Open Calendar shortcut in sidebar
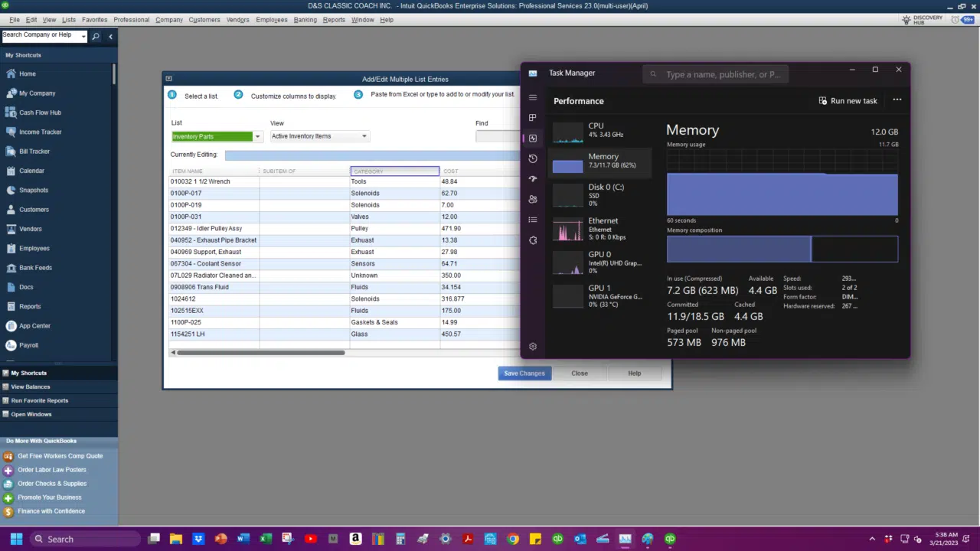Screen dimensions: 980x551 click(x=31, y=171)
